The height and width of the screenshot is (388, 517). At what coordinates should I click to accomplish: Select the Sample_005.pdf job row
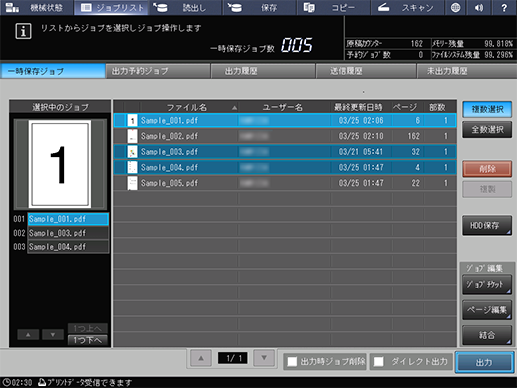(x=285, y=183)
